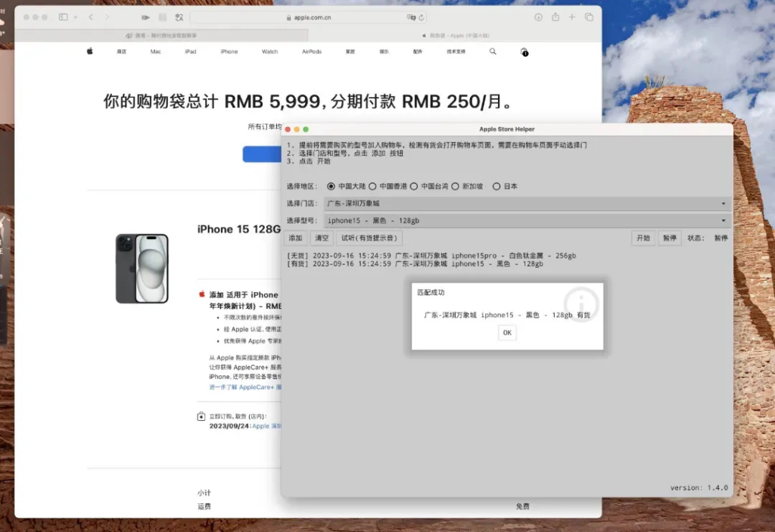Open the 娱乐 menu on Apple site
Screen dimensions: 775x532
(384, 51)
